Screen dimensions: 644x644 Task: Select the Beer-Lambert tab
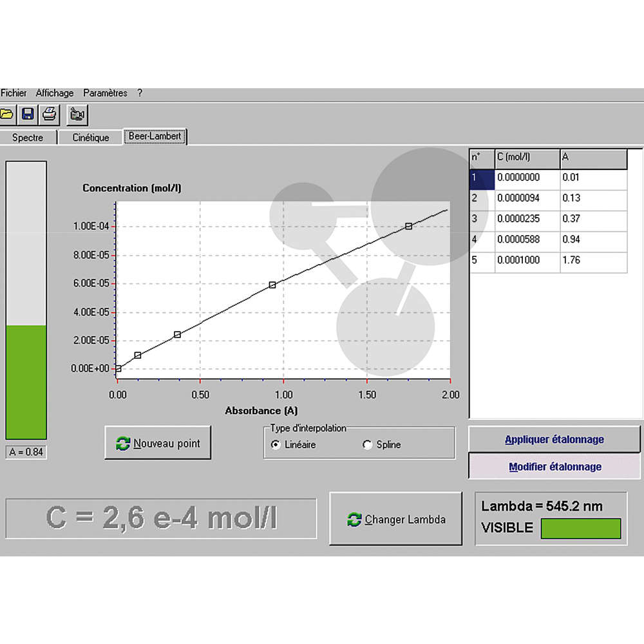tap(155, 137)
